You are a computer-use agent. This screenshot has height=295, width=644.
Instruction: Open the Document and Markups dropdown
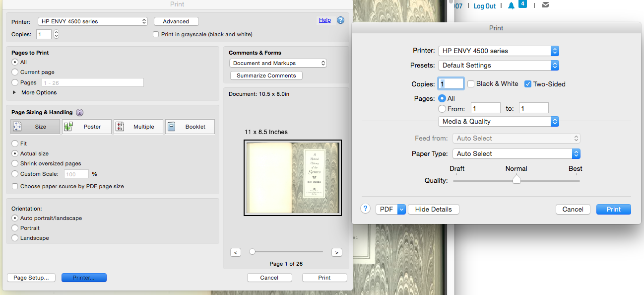click(x=278, y=63)
